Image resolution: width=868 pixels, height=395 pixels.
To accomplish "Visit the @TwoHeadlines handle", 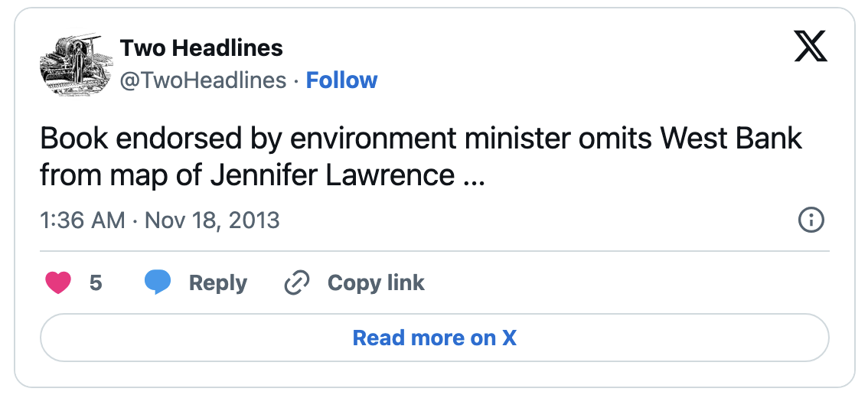I will [x=203, y=80].
